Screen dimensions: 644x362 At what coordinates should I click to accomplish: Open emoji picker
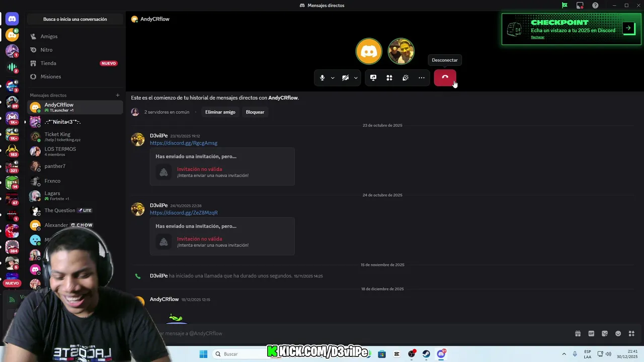click(618, 333)
